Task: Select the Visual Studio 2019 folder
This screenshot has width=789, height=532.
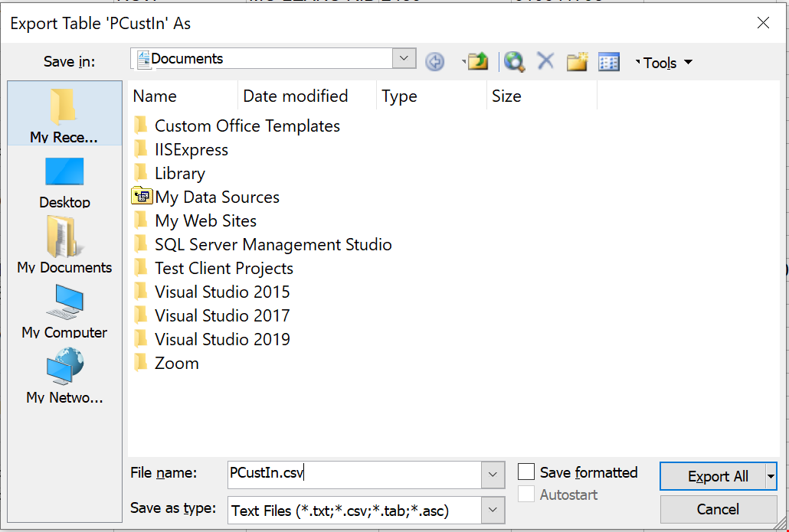Action: 212,339
